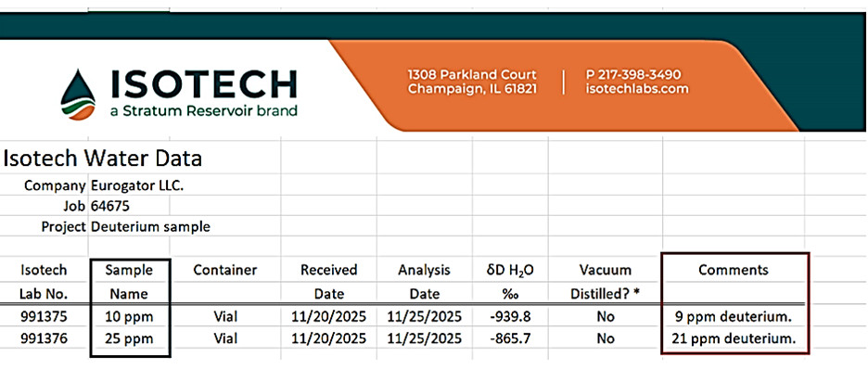Select the Vacuum Distilled? header cell
The width and height of the screenshot is (868, 369).
[605, 282]
